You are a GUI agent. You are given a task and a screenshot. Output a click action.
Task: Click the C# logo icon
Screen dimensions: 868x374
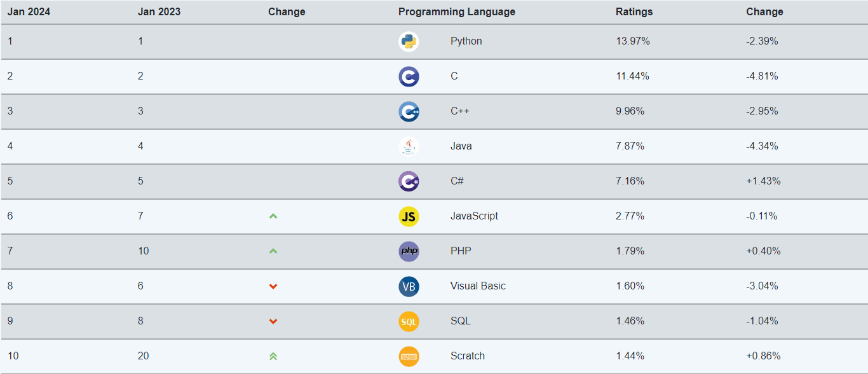coord(409,182)
